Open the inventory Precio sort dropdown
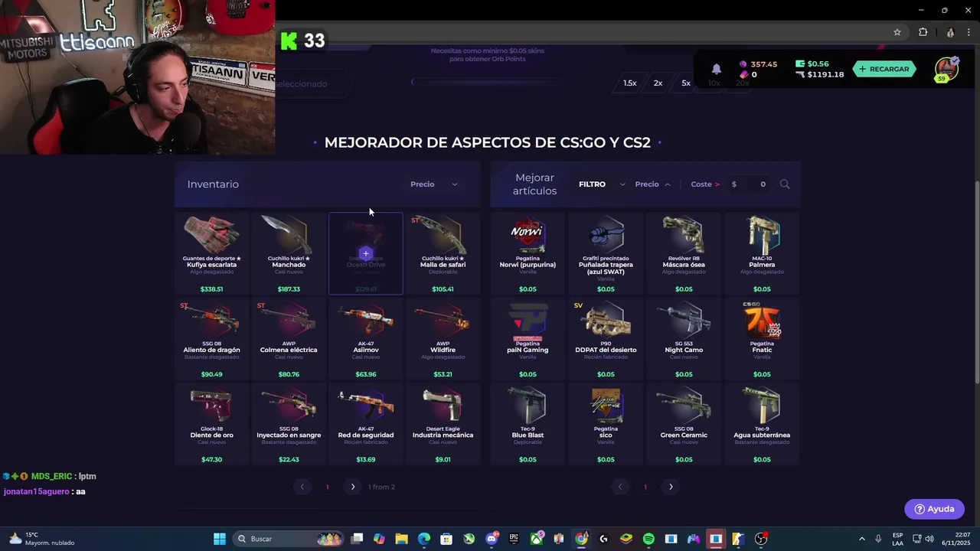The height and width of the screenshot is (551, 980). click(434, 184)
